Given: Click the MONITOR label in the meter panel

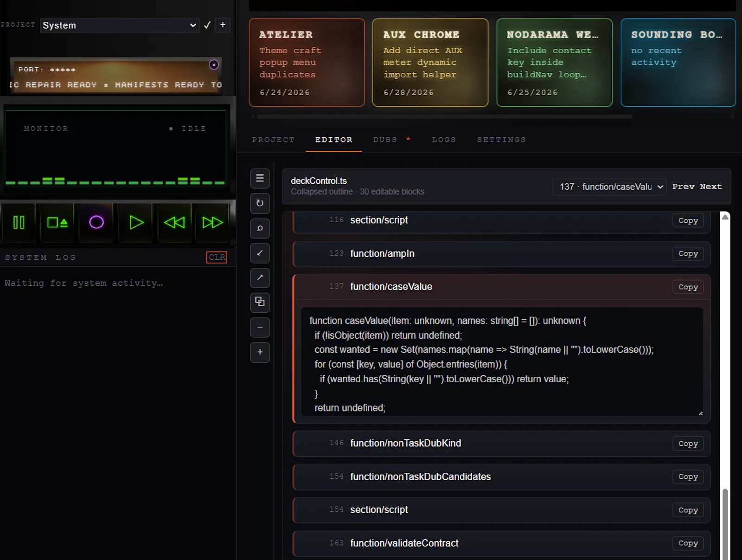Looking at the screenshot, I should coord(46,129).
